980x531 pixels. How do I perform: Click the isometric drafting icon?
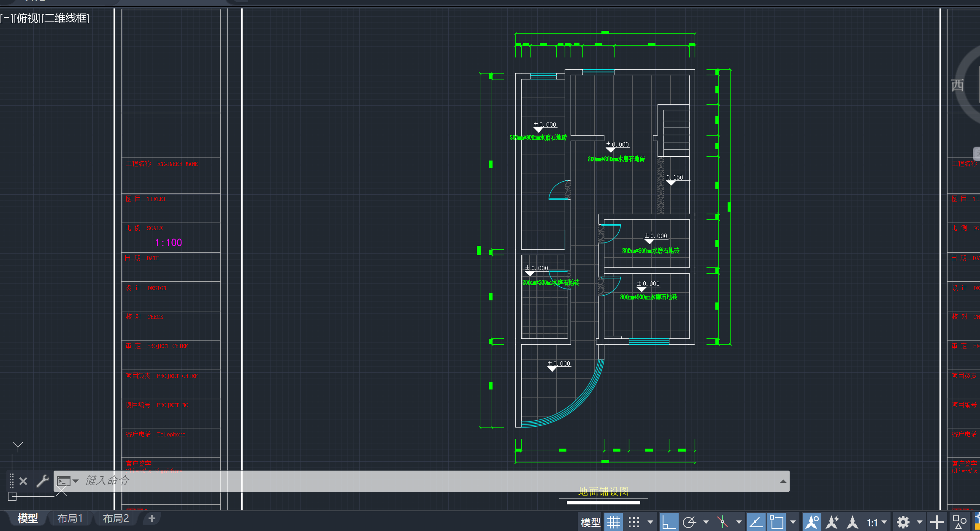coord(723,523)
